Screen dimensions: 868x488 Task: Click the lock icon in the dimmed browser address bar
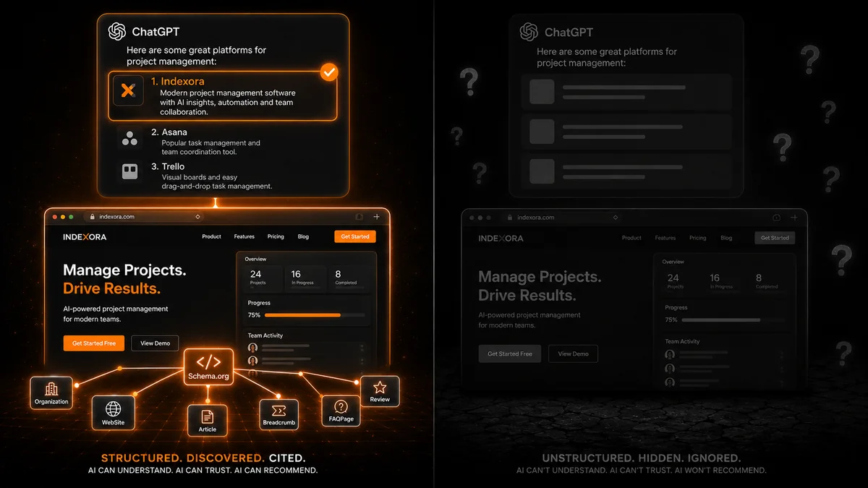point(509,217)
